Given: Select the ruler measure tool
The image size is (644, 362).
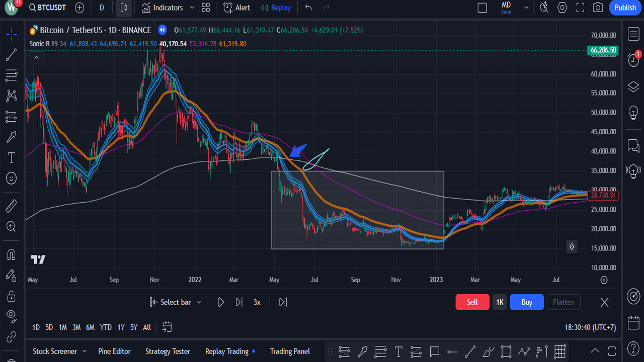Looking at the screenshot, I should click(x=12, y=206).
